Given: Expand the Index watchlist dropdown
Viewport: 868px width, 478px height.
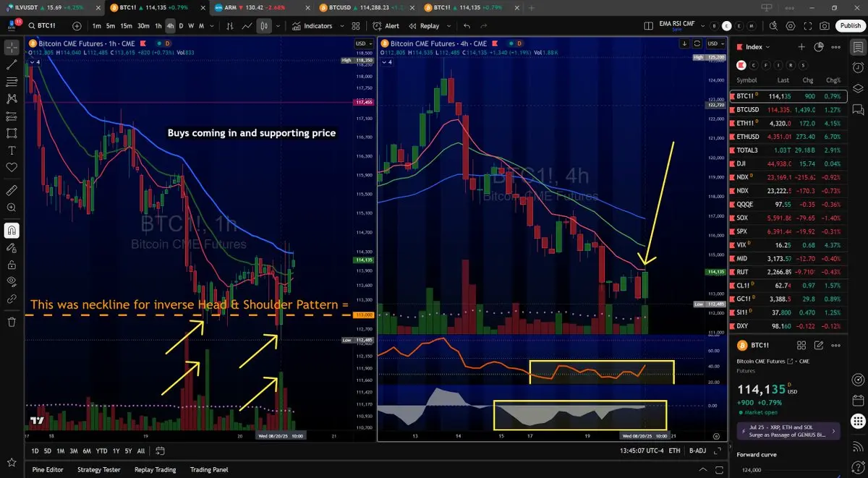Looking at the screenshot, I should pyautogui.click(x=758, y=47).
